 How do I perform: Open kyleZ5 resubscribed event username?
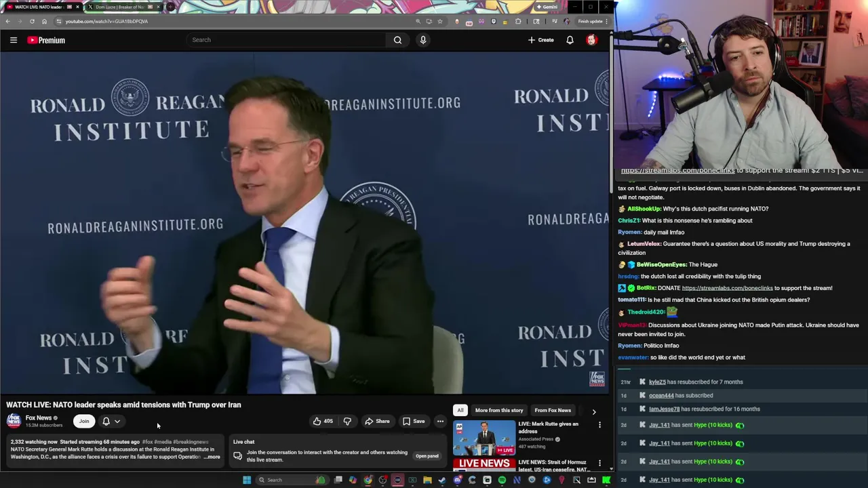[x=657, y=382]
